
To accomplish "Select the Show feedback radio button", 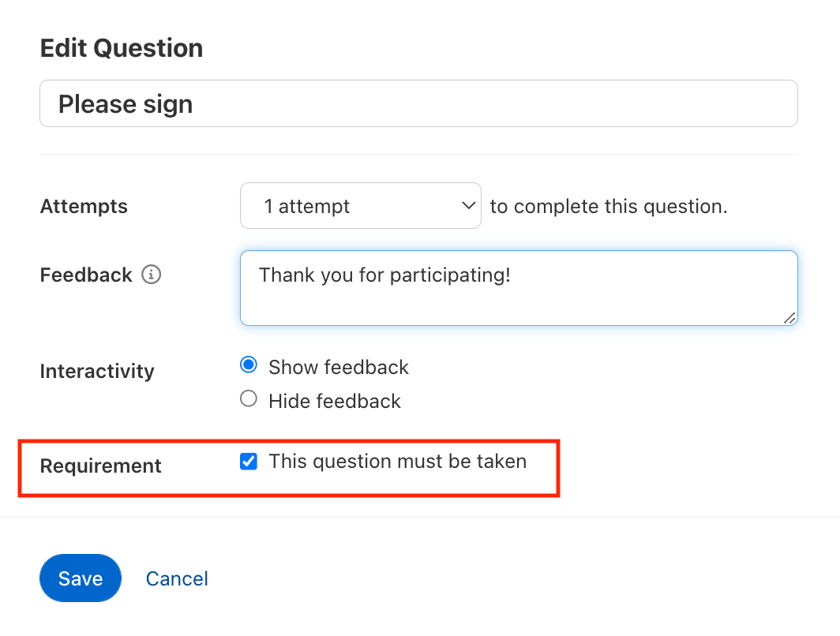I will click(x=249, y=365).
